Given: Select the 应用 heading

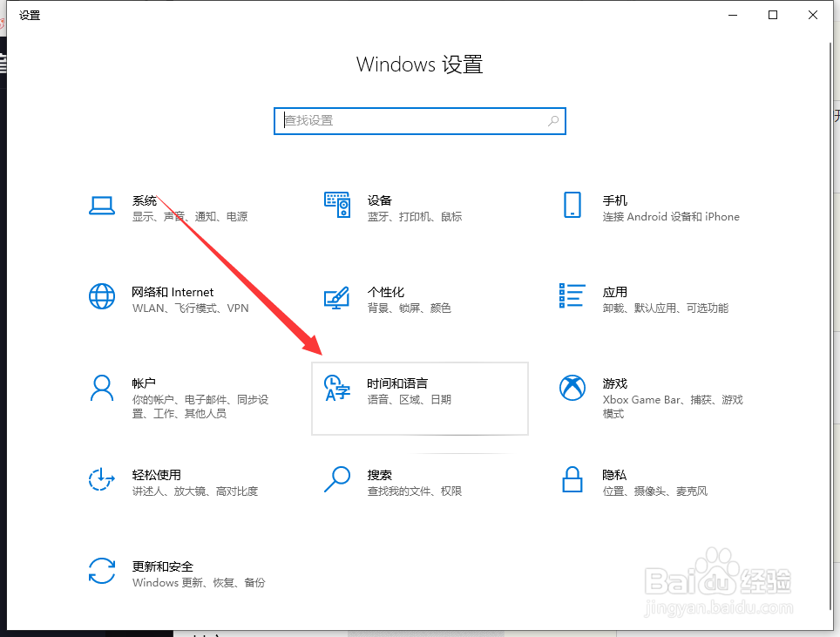Looking at the screenshot, I should pos(614,292).
